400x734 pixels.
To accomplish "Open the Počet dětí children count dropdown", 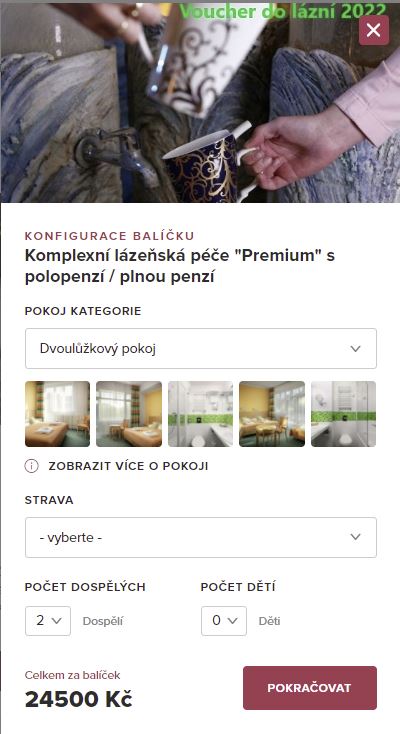I will coord(224,621).
